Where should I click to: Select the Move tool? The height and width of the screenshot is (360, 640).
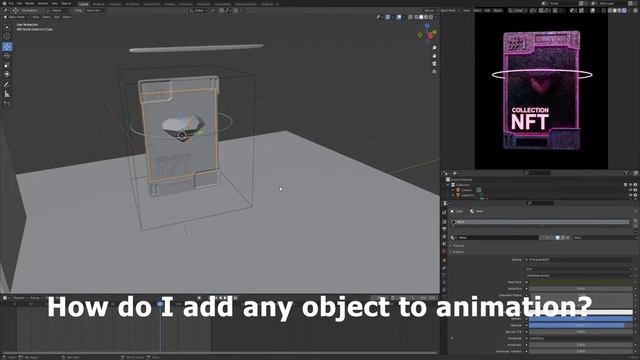(x=7, y=47)
